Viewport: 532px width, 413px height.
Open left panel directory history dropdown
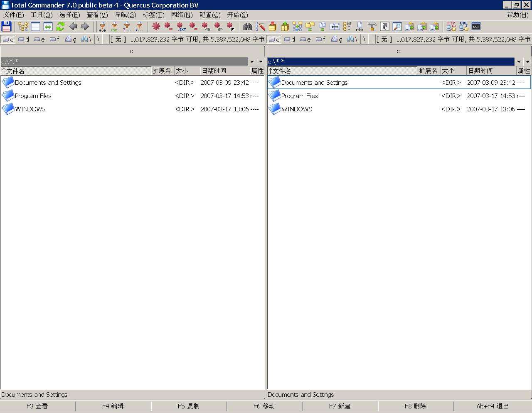[x=261, y=61]
